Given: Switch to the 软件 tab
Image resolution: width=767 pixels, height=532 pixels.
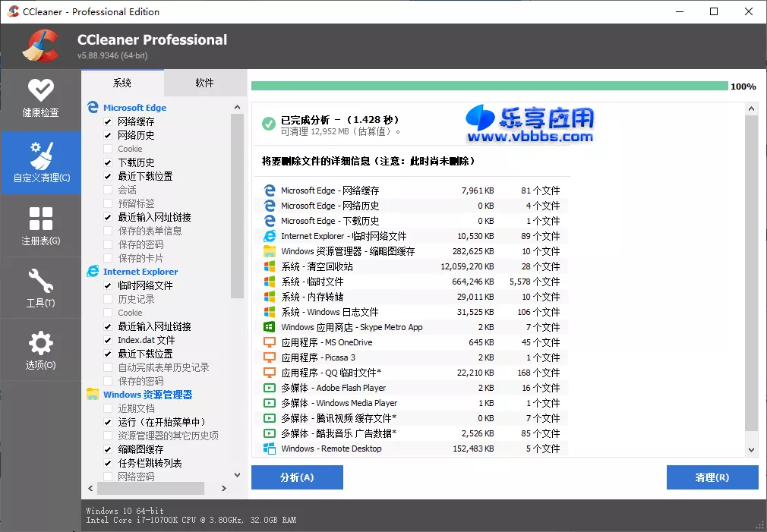Looking at the screenshot, I should click(x=205, y=83).
